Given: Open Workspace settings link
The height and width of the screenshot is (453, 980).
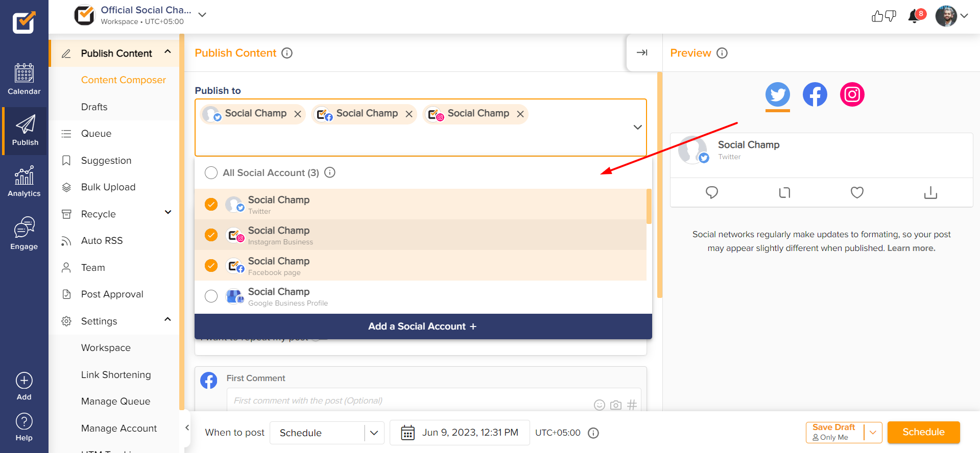Looking at the screenshot, I should click(x=106, y=348).
